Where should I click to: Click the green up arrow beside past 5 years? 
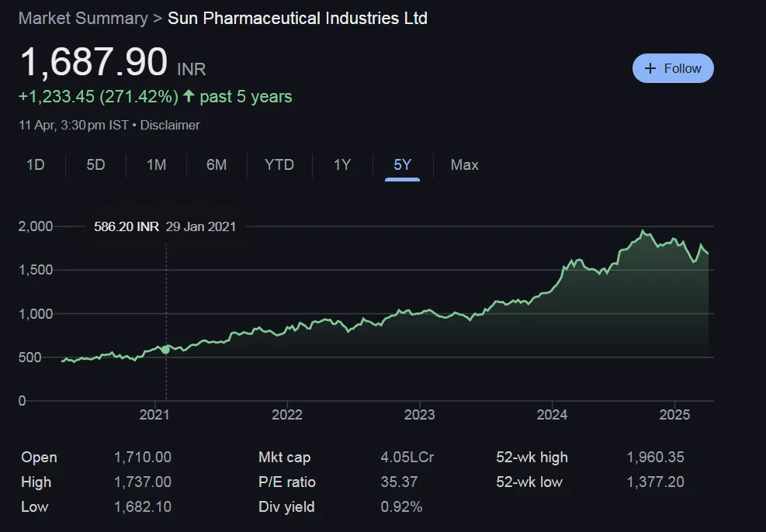189,95
